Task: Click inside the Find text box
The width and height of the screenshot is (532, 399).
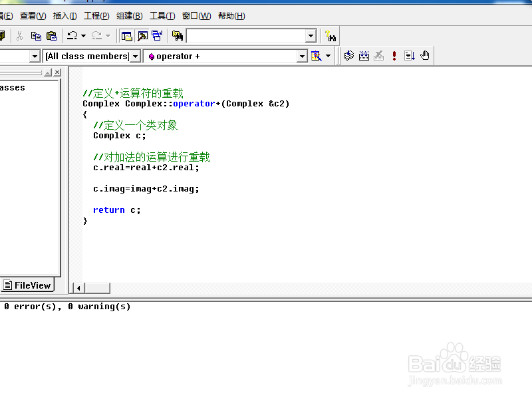Action: click(246, 36)
